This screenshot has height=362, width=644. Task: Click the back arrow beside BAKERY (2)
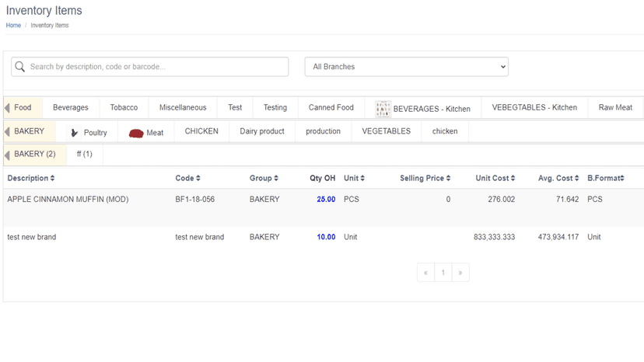tap(7, 155)
